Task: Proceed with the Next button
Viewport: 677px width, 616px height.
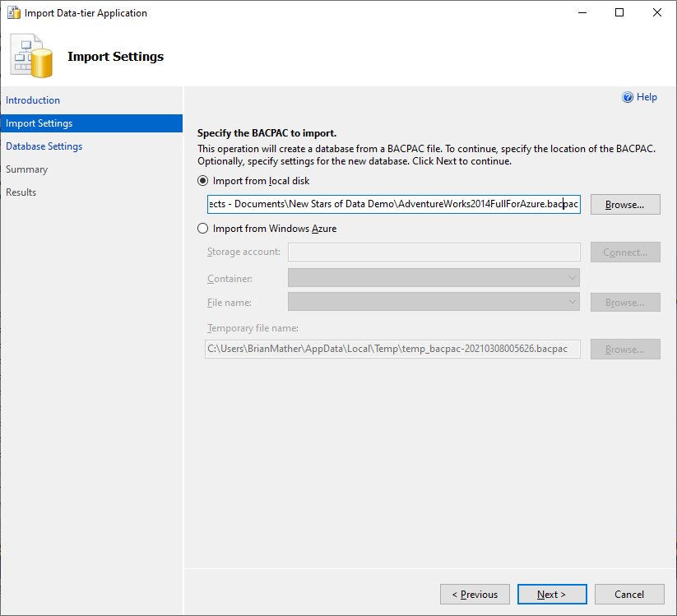Action: pos(552,595)
